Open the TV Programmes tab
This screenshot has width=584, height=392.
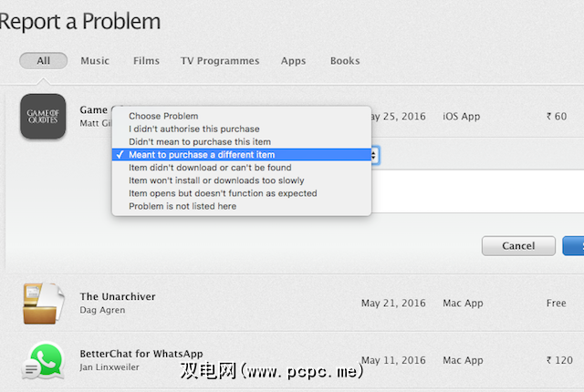[x=220, y=60]
